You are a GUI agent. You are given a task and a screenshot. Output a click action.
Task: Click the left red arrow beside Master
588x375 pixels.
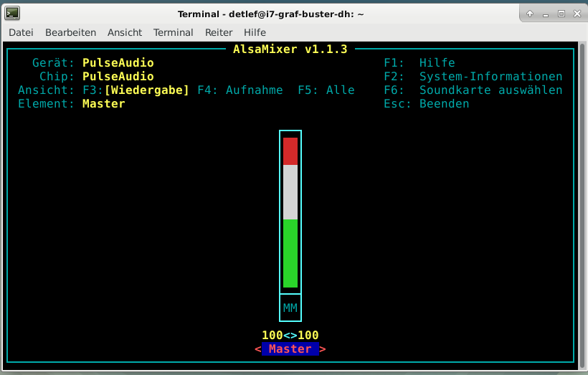(x=258, y=349)
